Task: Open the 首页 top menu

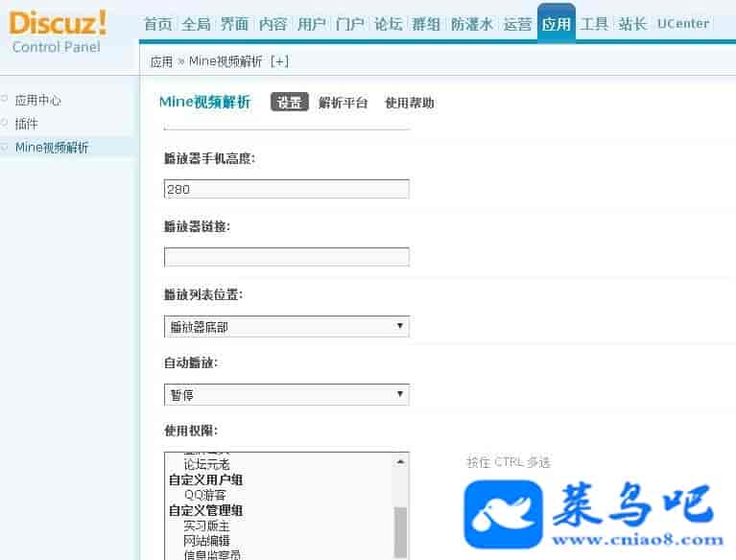Action: pyautogui.click(x=157, y=23)
